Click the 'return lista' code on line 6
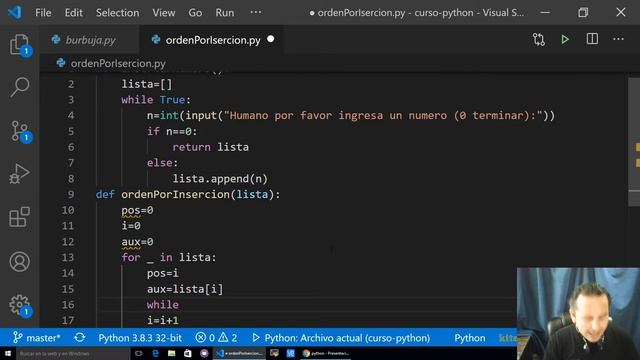640x360 pixels. [211, 147]
